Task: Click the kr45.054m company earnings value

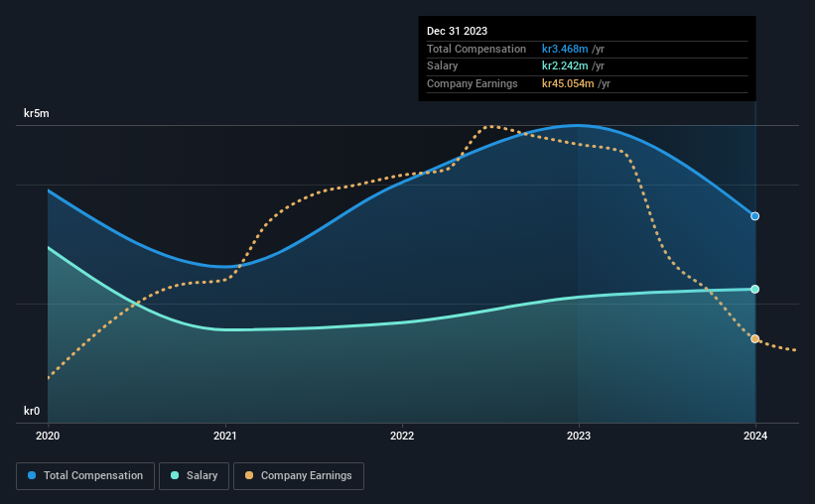Action: pos(568,83)
